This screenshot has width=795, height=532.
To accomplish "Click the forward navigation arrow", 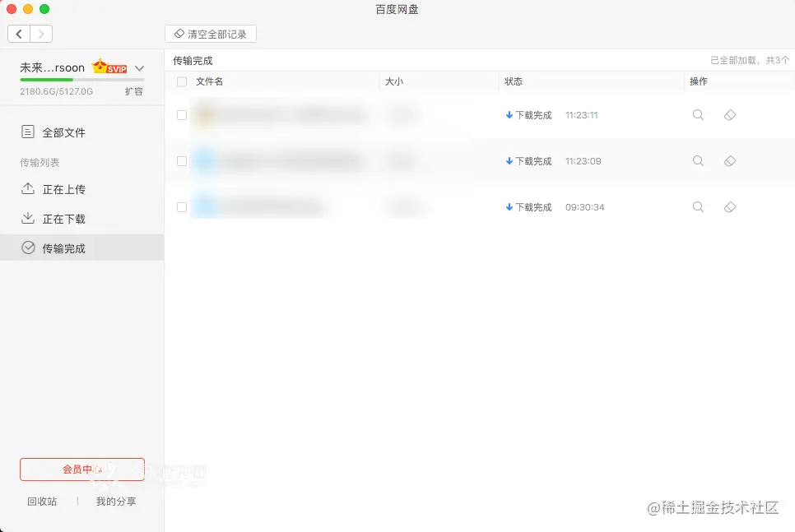I will coord(42,34).
